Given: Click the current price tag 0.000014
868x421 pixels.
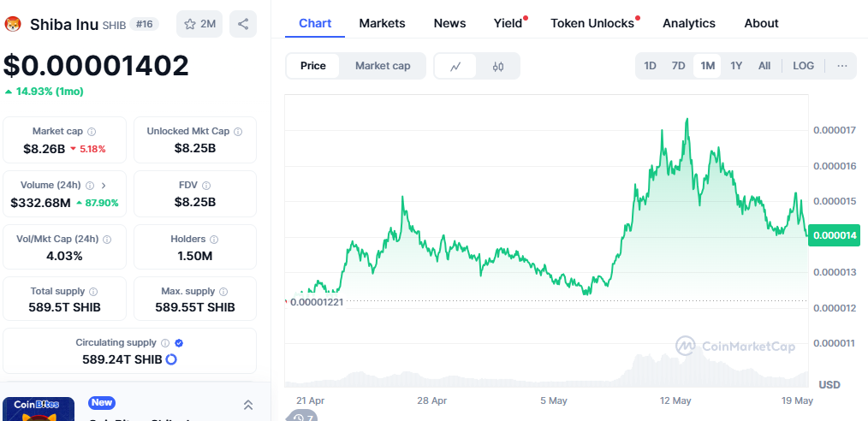Looking at the screenshot, I should click(835, 235).
